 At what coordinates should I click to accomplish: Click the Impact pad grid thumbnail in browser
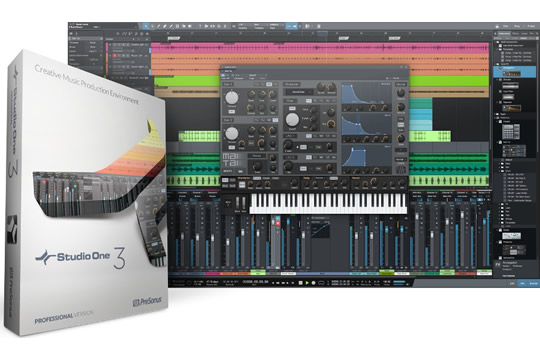[x=511, y=132]
